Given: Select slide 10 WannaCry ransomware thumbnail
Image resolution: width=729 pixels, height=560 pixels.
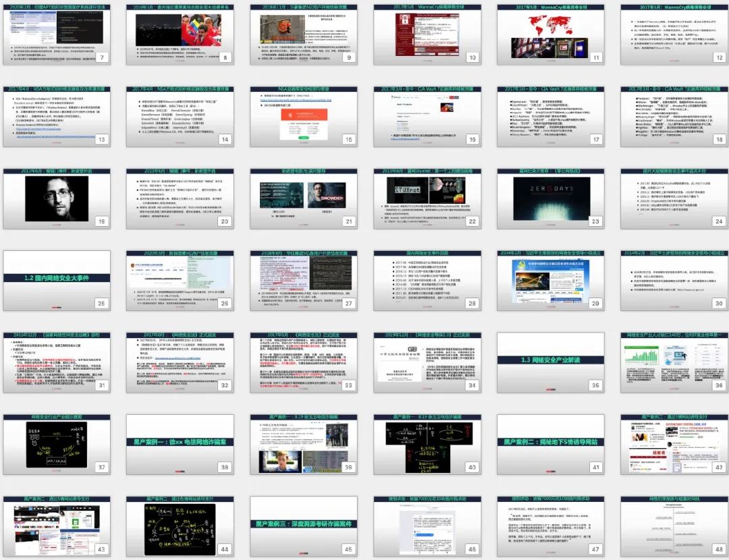Looking at the screenshot, I should tap(427, 34).
